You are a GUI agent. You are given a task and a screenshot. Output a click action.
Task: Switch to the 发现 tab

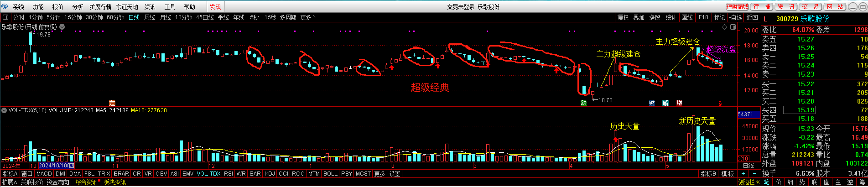215,7
